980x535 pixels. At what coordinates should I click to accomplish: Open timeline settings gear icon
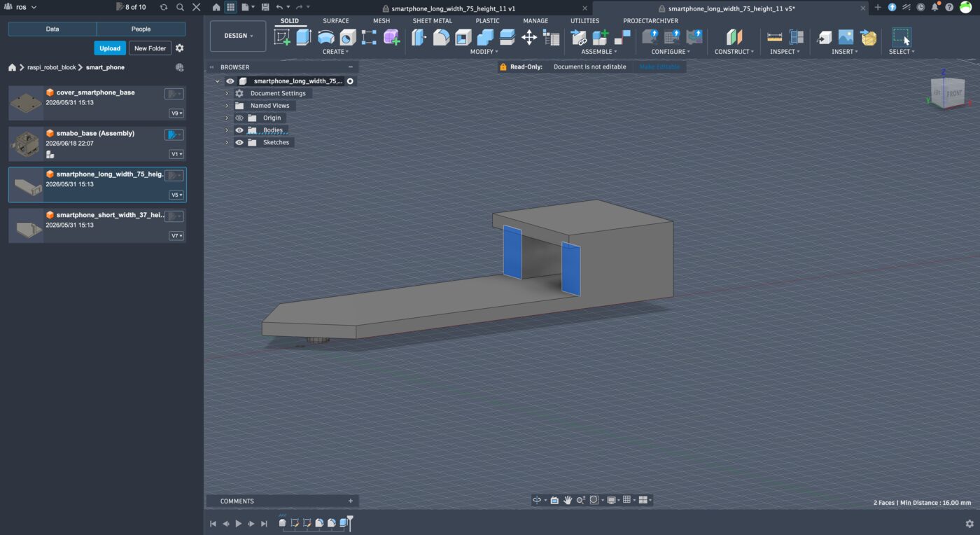969,523
